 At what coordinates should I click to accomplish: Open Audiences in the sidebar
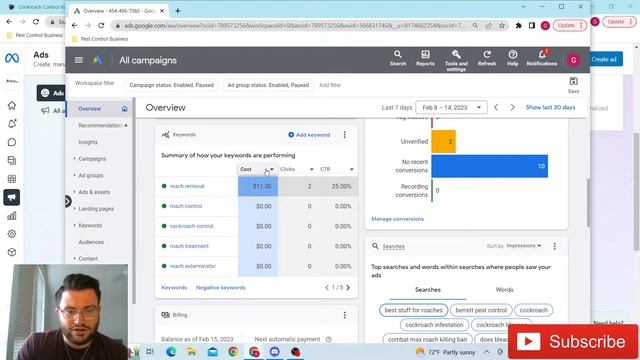tap(91, 242)
